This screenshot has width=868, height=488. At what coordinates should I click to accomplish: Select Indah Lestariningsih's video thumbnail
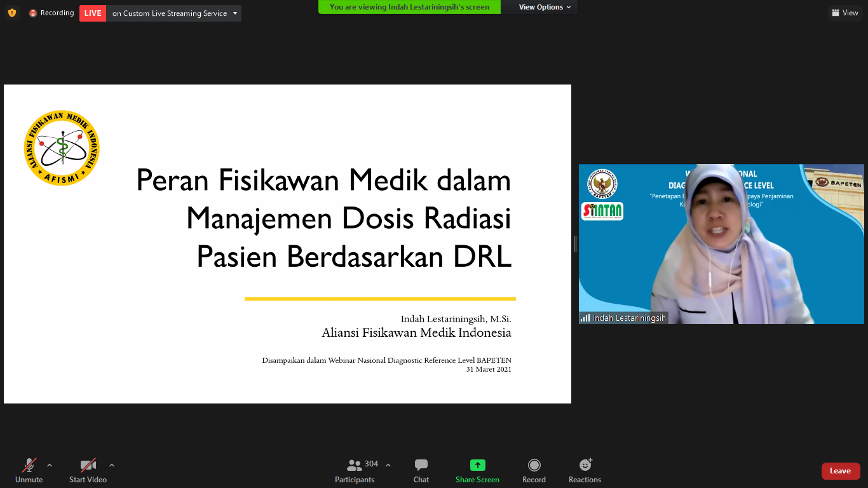pyautogui.click(x=721, y=244)
